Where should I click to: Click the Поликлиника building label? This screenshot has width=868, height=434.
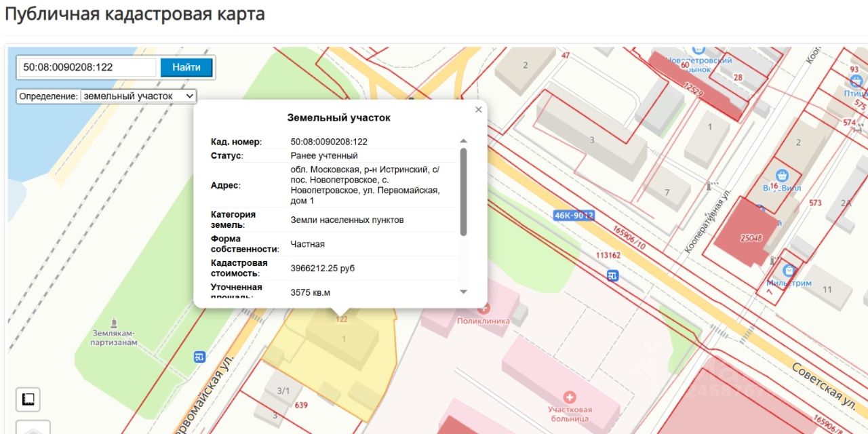[x=484, y=321]
